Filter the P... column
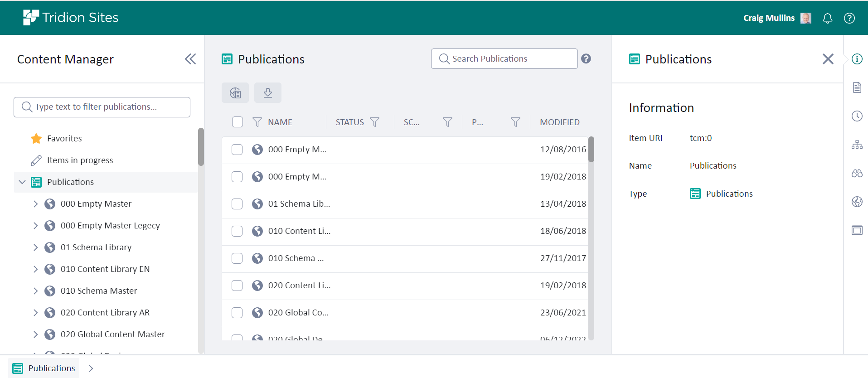The width and height of the screenshot is (868, 378). click(515, 122)
